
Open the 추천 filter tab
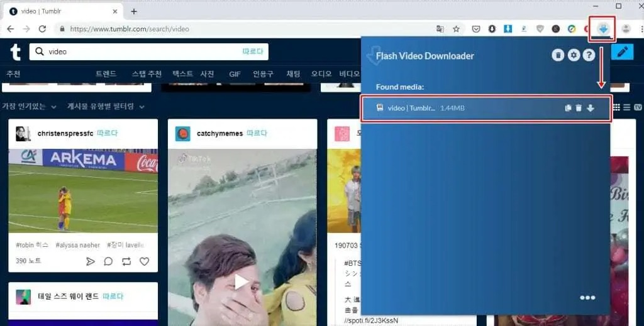click(14, 74)
